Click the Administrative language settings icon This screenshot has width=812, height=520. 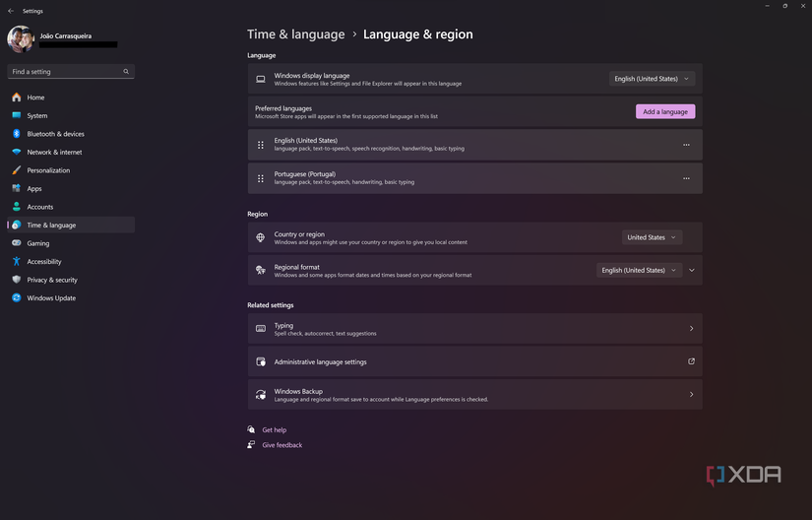(261, 361)
